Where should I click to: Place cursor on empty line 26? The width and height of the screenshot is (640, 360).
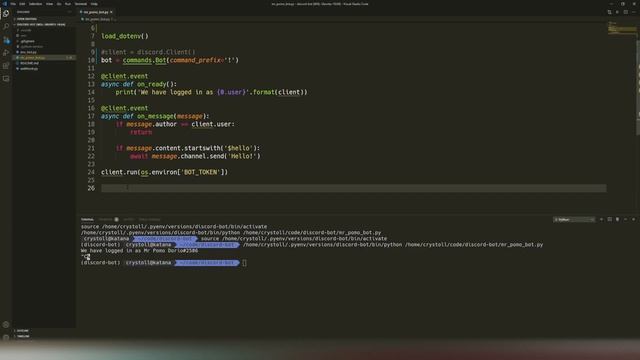353,188
